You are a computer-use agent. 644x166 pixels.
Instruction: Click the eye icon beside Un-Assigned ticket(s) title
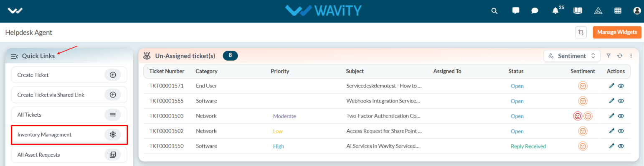[x=147, y=56]
